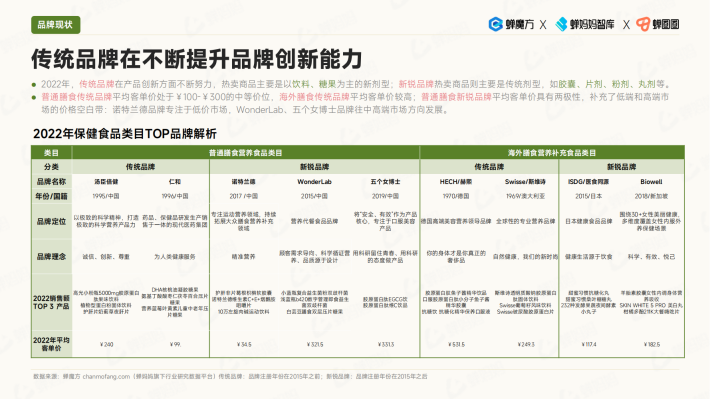Click the 普通膳食营养食品类目 table header
Image resolution: width=710 pixels, height=399 pixels.
pos(246,153)
